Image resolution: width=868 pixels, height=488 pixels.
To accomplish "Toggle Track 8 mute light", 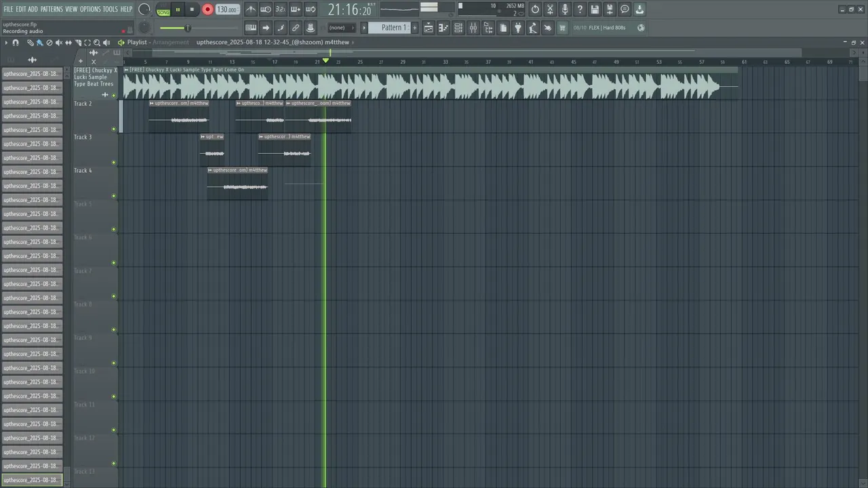I will tap(114, 329).
